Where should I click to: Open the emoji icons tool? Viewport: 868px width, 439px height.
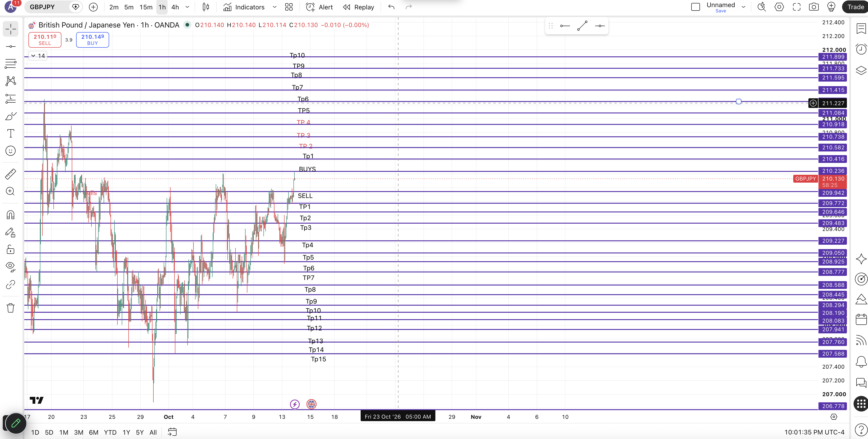click(x=11, y=151)
